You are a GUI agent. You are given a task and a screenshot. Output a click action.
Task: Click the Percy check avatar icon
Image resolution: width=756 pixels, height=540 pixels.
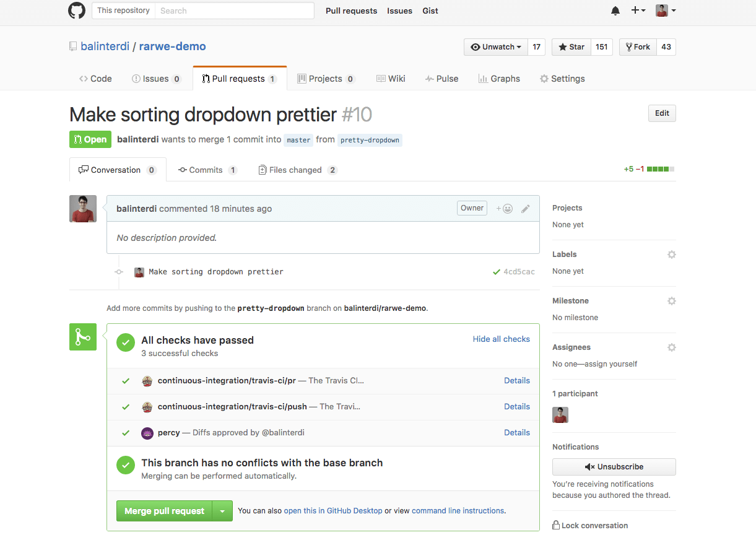click(x=147, y=433)
